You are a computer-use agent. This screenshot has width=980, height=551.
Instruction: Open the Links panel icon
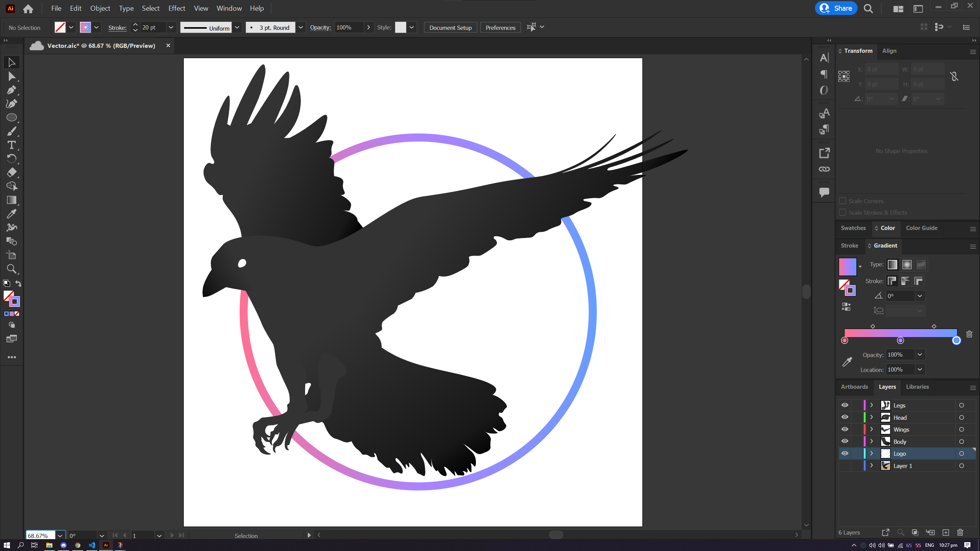[824, 169]
